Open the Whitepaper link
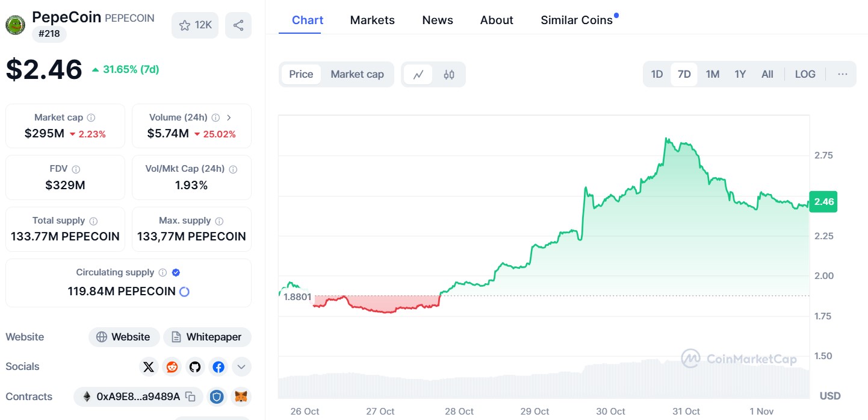The width and height of the screenshot is (868, 420). point(207,337)
